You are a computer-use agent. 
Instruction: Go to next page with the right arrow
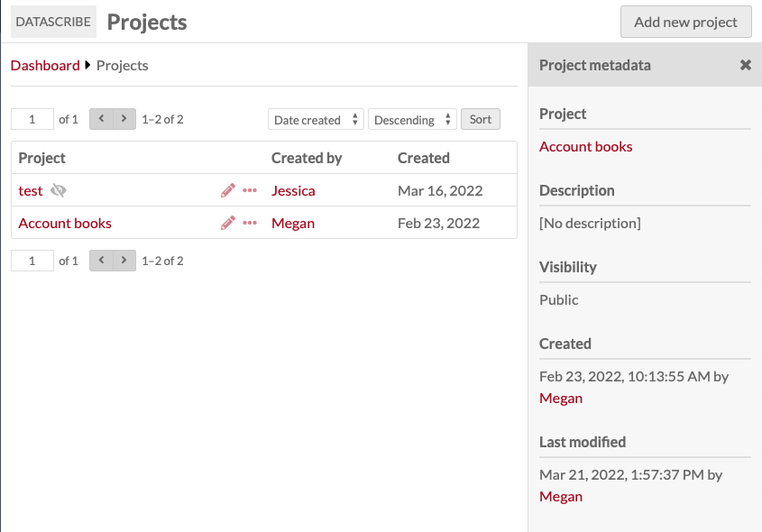pyautogui.click(x=124, y=118)
